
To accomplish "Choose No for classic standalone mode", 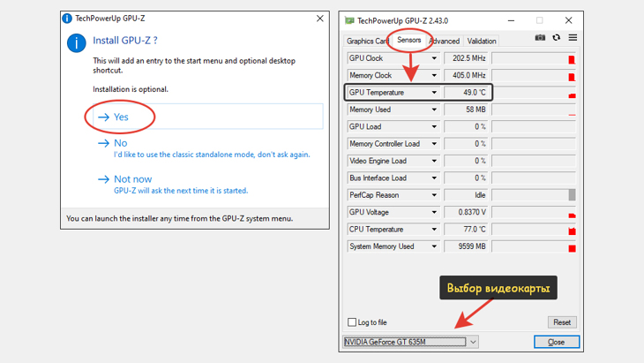I will (208, 148).
